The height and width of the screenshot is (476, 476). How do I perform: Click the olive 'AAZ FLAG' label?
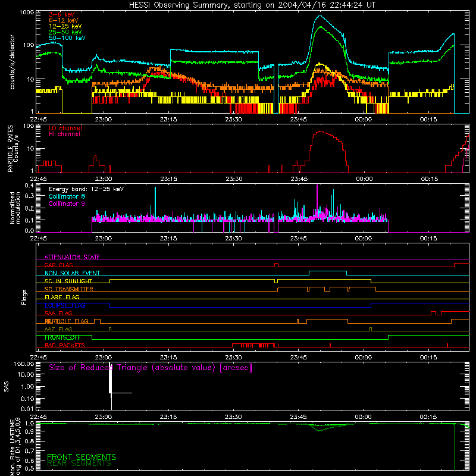tap(58, 329)
